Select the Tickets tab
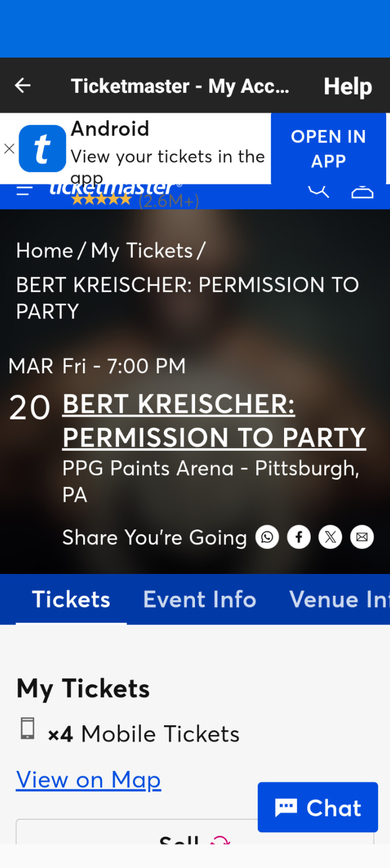The image size is (390, 868). tap(71, 599)
